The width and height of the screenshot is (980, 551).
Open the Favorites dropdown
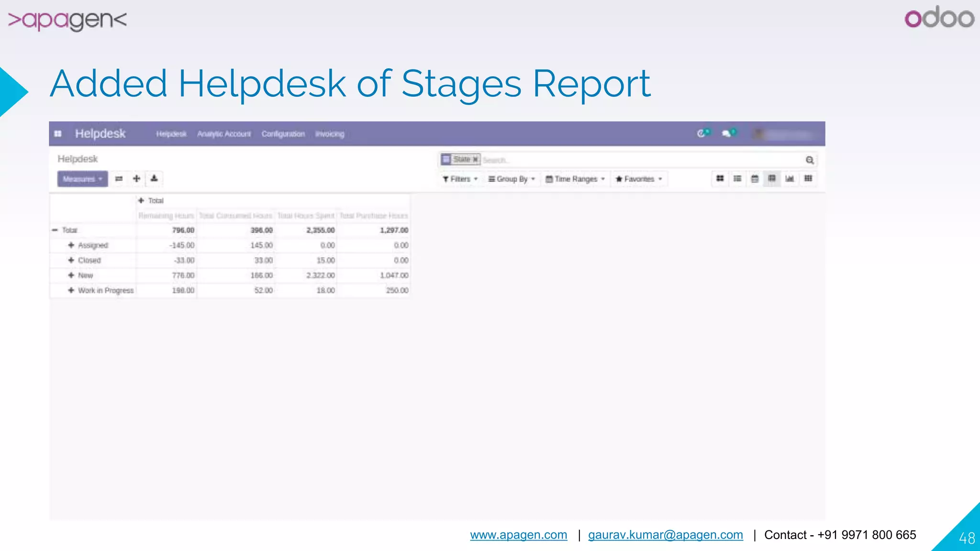coord(639,179)
